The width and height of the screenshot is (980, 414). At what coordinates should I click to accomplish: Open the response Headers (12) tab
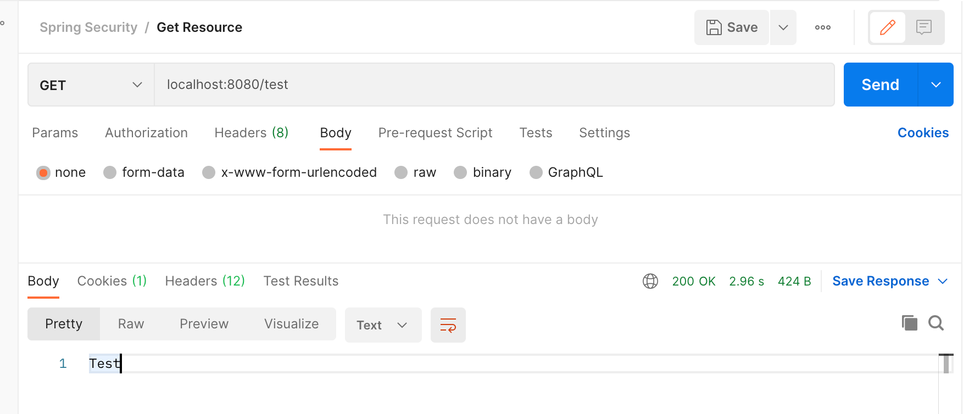point(204,281)
